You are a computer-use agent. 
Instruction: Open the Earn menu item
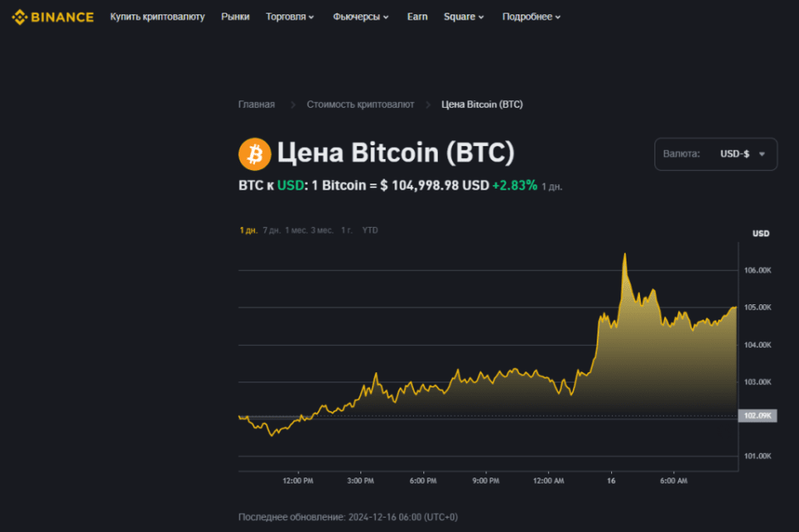(x=416, y=16)
